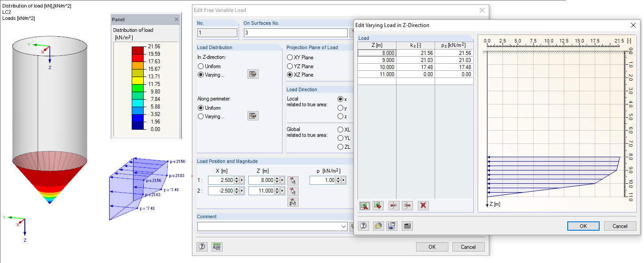Confirm the varying load with OK

[x=583, y=226]
